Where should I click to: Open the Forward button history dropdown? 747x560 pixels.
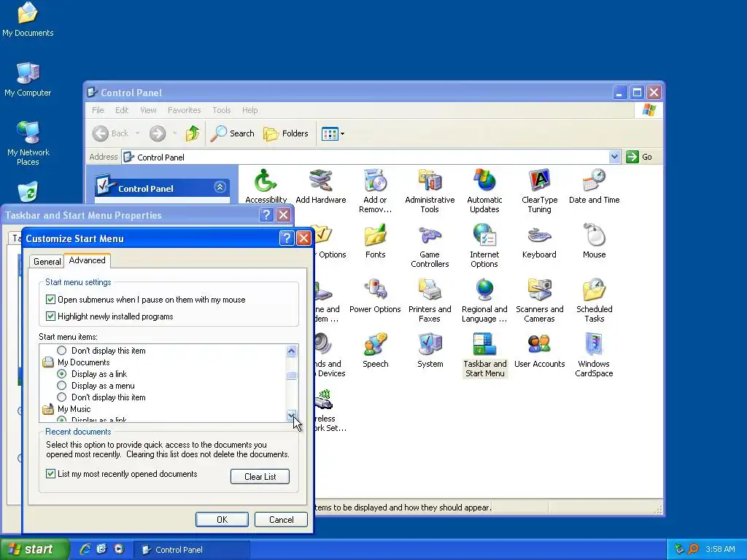[174, 133]
